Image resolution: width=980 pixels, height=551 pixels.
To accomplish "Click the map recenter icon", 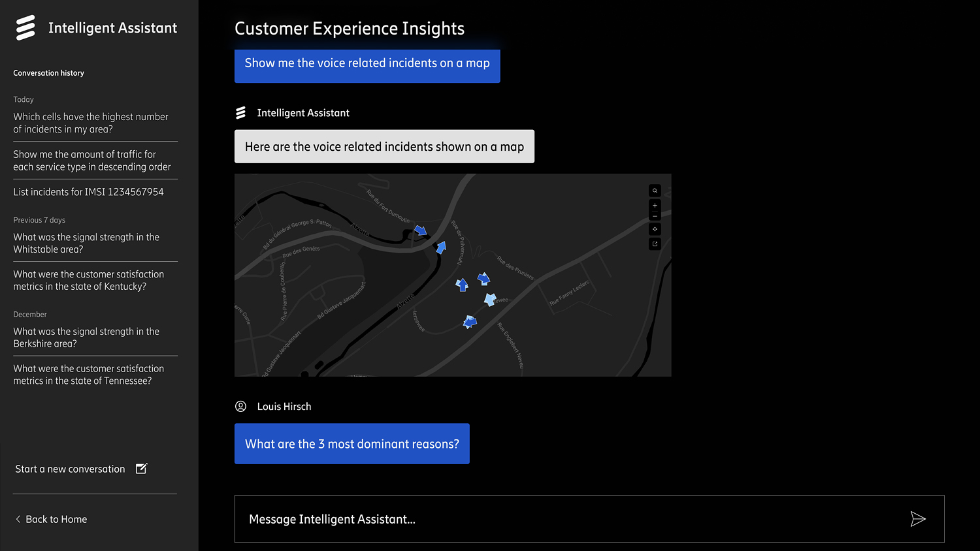I will point(655,229).
